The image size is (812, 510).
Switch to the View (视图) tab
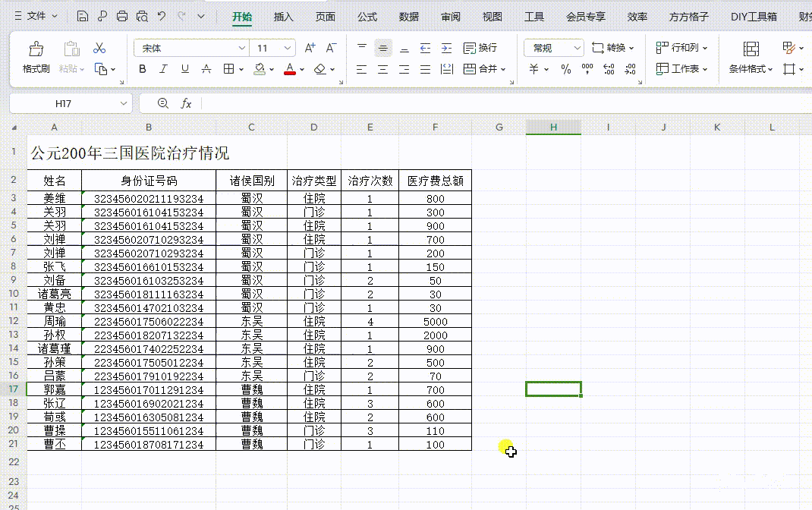(492, 17)
